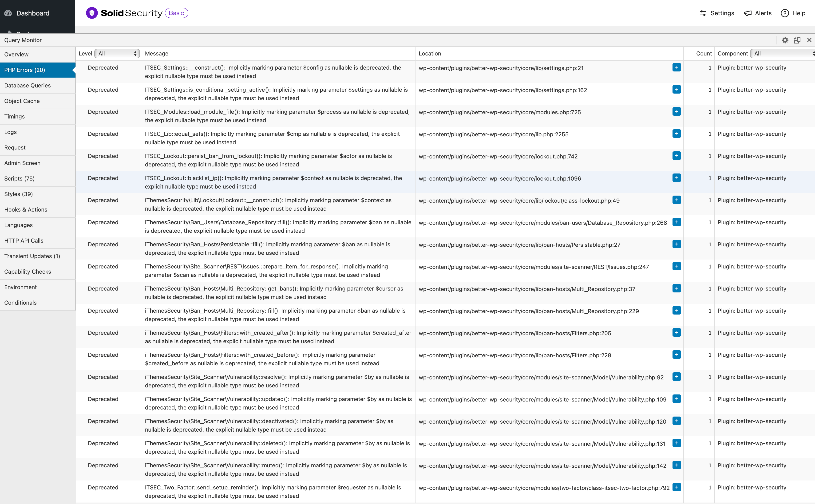Click the Alerts megaphone icon

748,13
